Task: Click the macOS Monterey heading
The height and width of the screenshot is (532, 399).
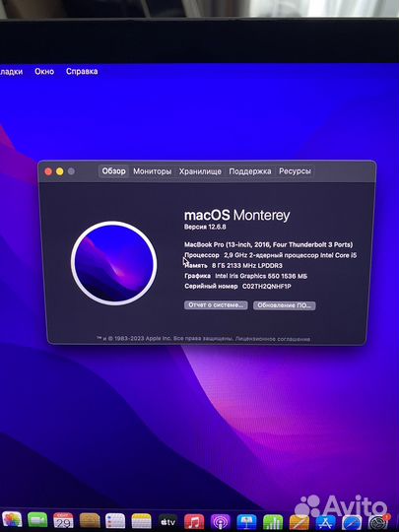Action: click(236, 215)
